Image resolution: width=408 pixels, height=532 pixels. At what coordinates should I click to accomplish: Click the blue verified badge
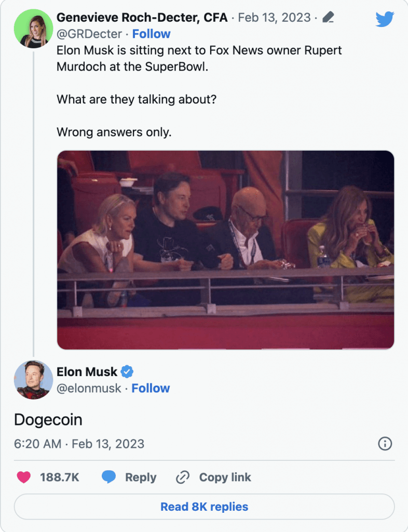[x=127, y=371]
